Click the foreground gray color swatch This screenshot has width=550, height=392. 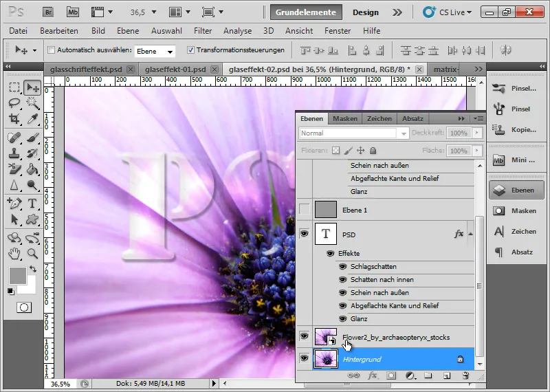tap(18, 275)
